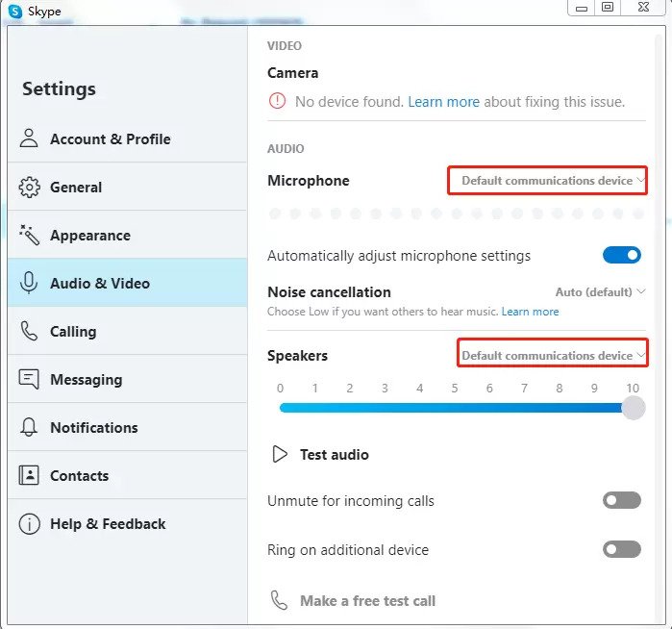Click the Skype logo in the title bar
Viewport: 672px width, 629px height.
(x=15, y=12)
